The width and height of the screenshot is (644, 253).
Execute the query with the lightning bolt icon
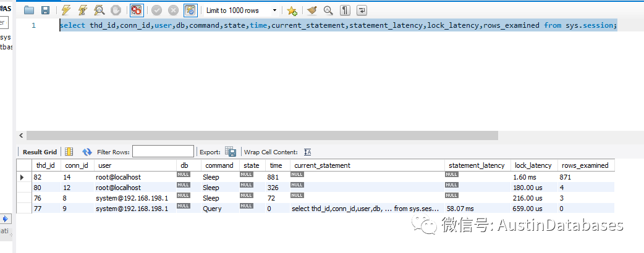click(x=66, y=10)
